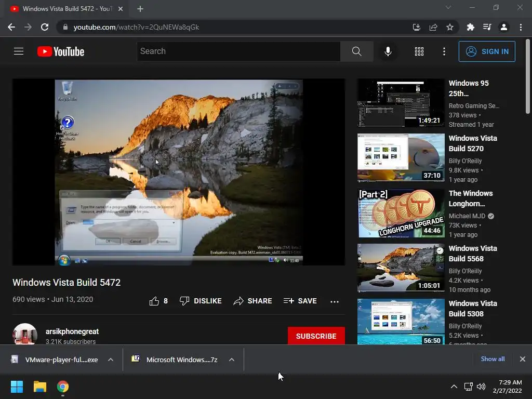532x399 pixels.
Task: Open Chrome extensions puzzle icon
Action: 470,27
